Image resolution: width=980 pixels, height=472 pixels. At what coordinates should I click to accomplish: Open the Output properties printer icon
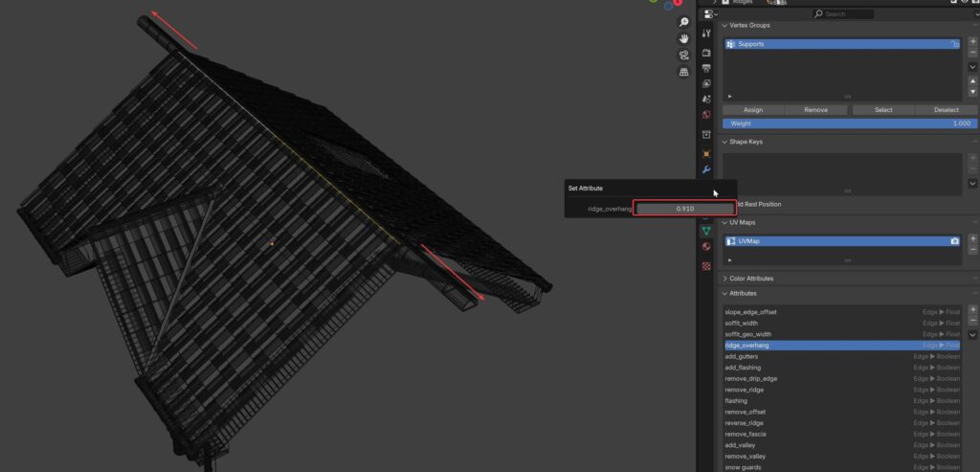[706, 68]
